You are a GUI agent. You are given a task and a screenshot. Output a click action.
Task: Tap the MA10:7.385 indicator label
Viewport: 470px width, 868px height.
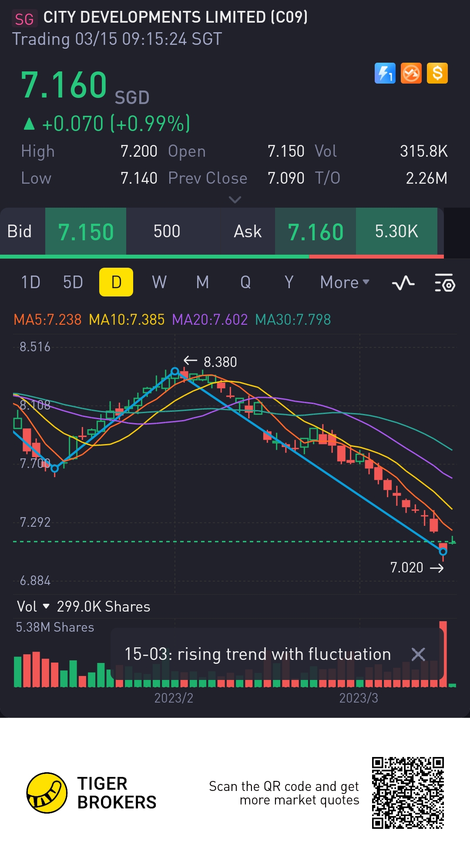[x=127, y=320]
